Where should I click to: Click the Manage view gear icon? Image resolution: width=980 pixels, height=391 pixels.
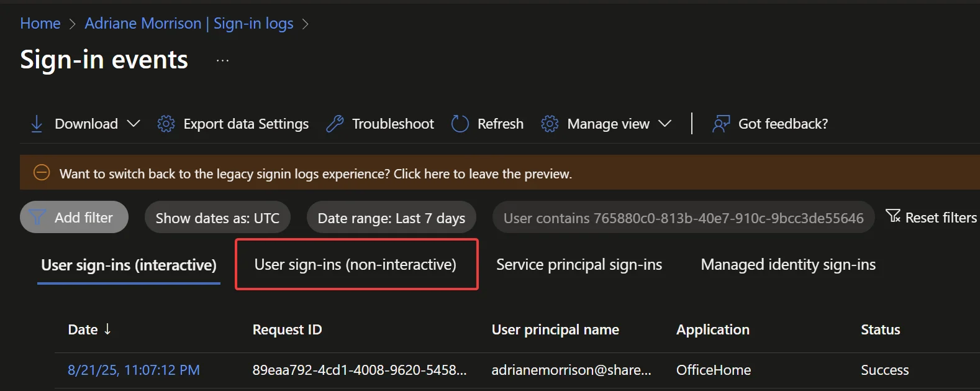pyautogui.click(x=550, y=124)
